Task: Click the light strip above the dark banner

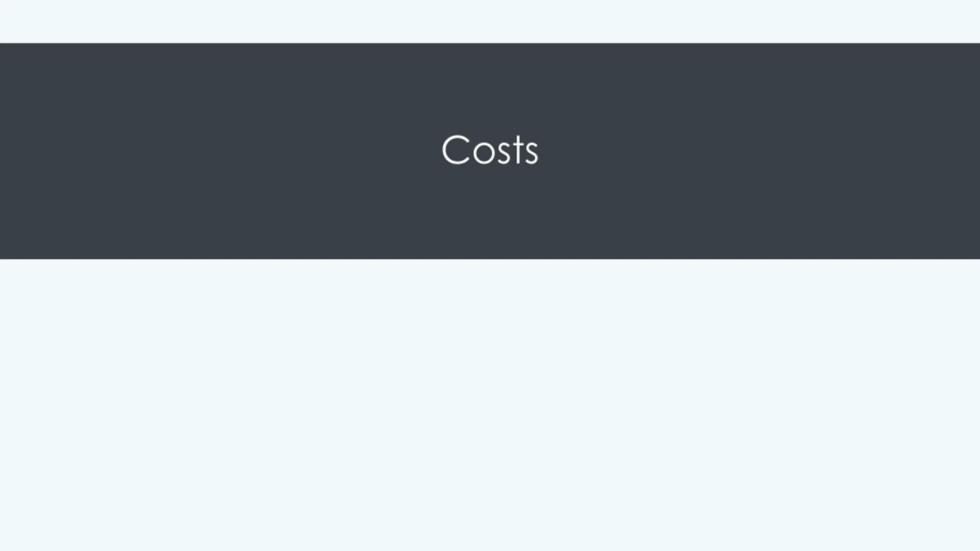Action: tap(490, 21)
